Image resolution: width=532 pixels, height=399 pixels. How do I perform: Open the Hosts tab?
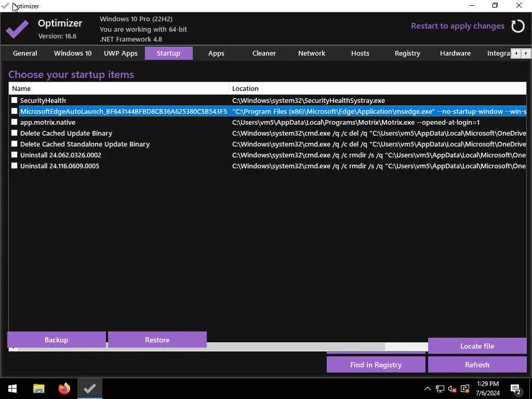click(x=360, y=54)
